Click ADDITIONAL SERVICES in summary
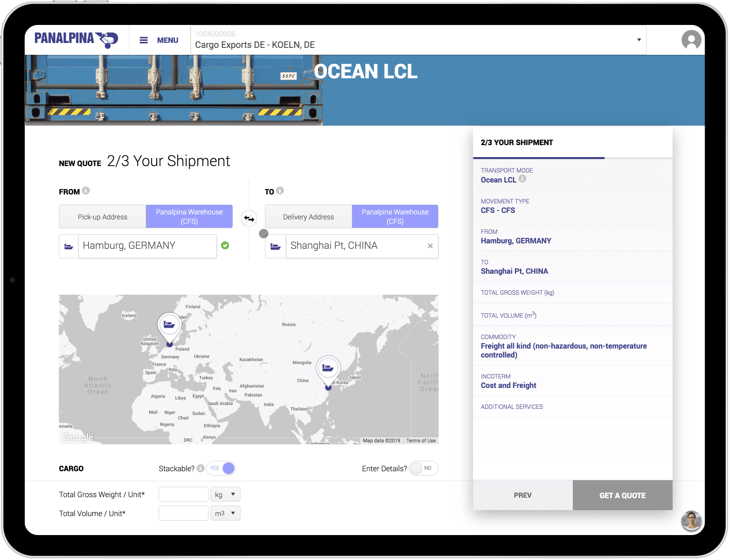Image resolution: width=730 pixels, height=560 pixels. click(x=512, y=407)
